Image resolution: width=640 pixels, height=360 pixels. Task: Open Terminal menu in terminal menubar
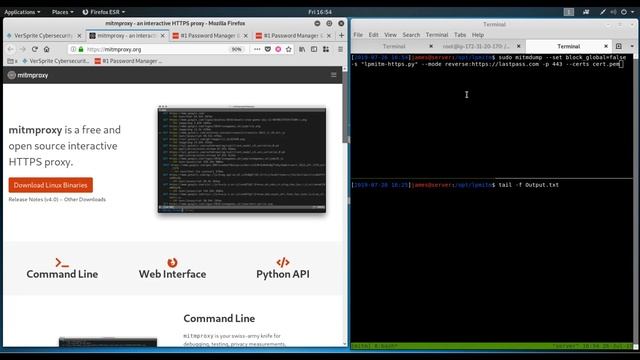[437, 35]
